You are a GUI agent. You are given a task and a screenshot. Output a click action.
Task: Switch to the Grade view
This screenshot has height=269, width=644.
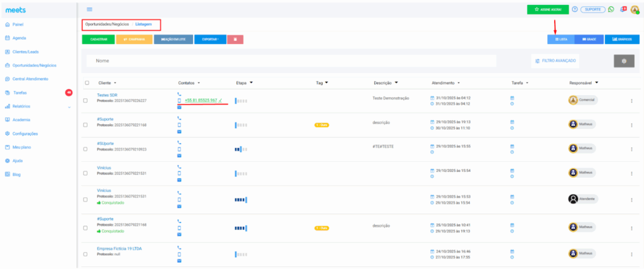[x=585, y=39]
